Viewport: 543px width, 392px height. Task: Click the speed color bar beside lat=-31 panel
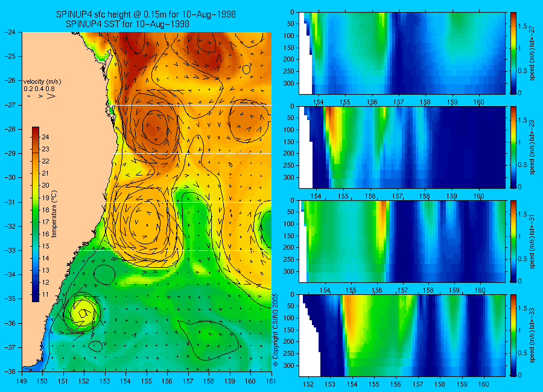(x=513, y=241)
